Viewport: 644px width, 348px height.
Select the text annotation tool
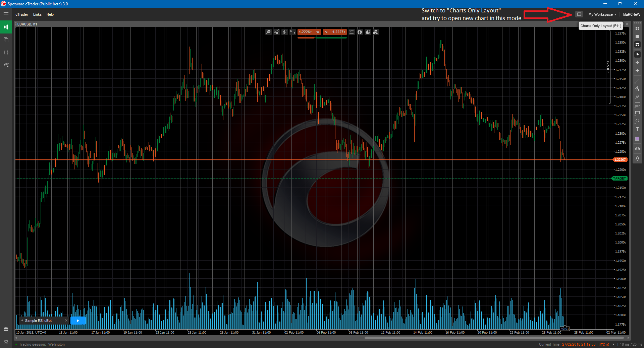click(x=637, y=129)
